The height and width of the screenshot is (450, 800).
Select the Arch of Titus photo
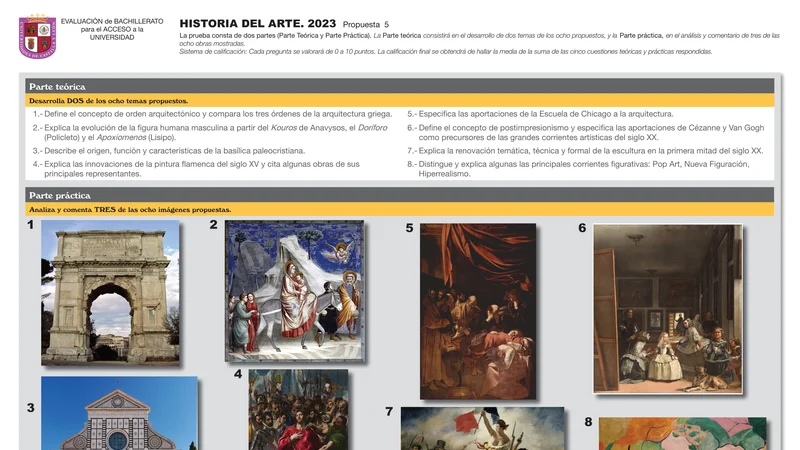110,292
